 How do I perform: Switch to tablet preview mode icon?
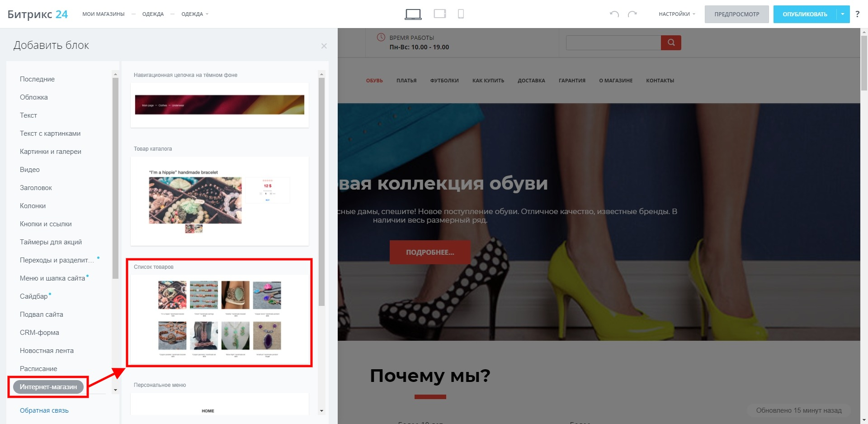point(440,14)
